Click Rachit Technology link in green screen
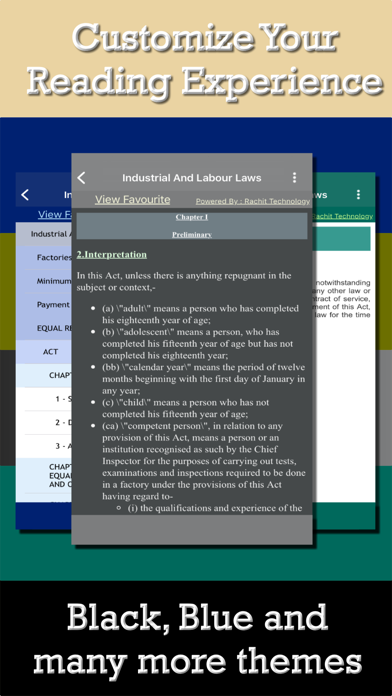Image resolution: width=392 pixels, height=696 pixels. 342,216
